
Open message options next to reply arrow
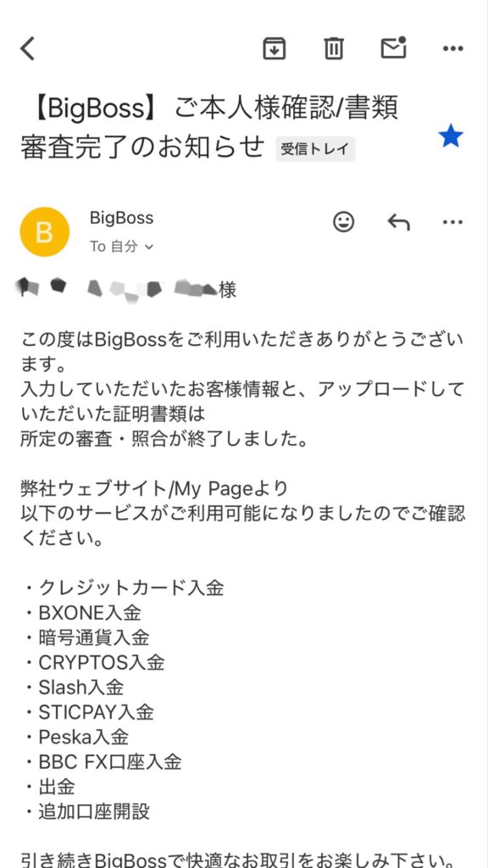(453, 222)
